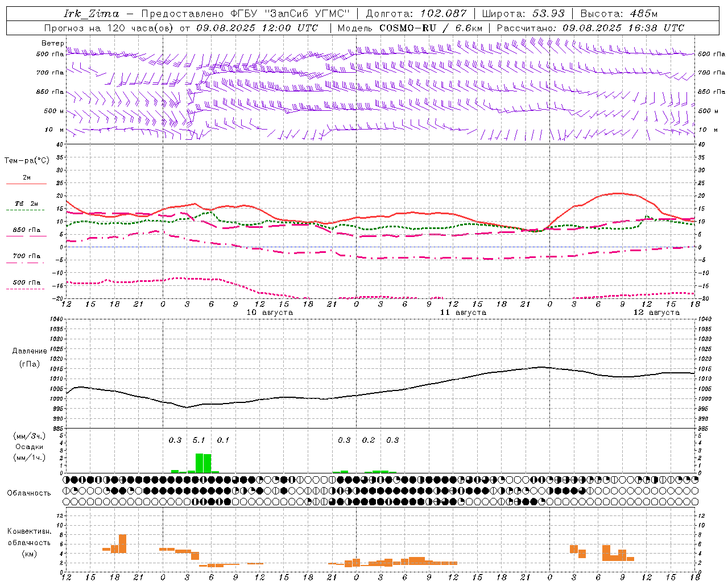Click the (мм/3ч.) precipitation unit label
Image resolution: width=728 pixels, height=582 pixels.
(x=30, y=436)
